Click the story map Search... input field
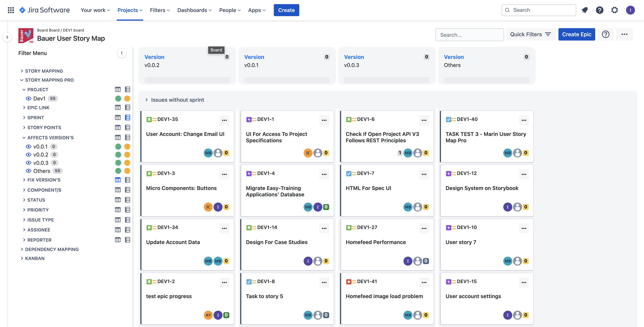Image resolution: width=644 pixels, height=327 pixels. (469, 35)
